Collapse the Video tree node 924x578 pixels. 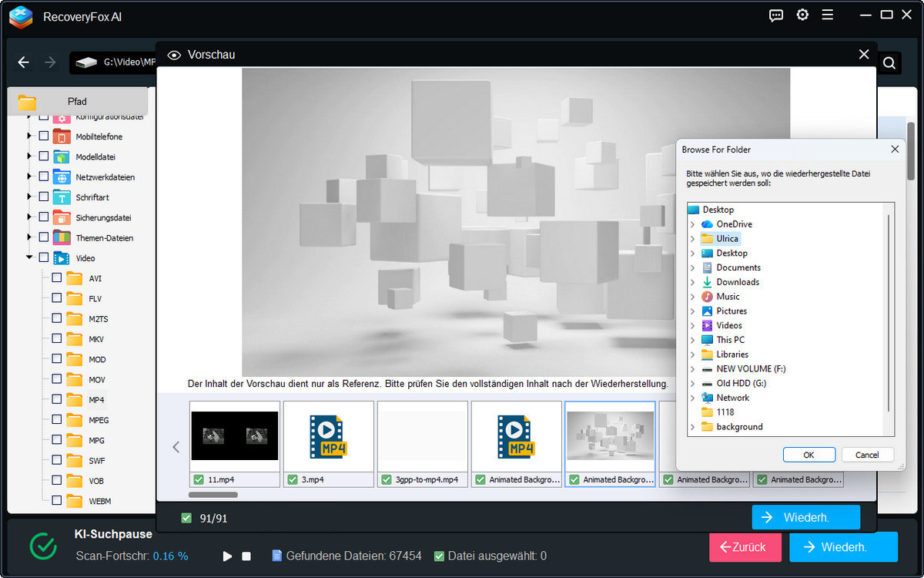29,257
